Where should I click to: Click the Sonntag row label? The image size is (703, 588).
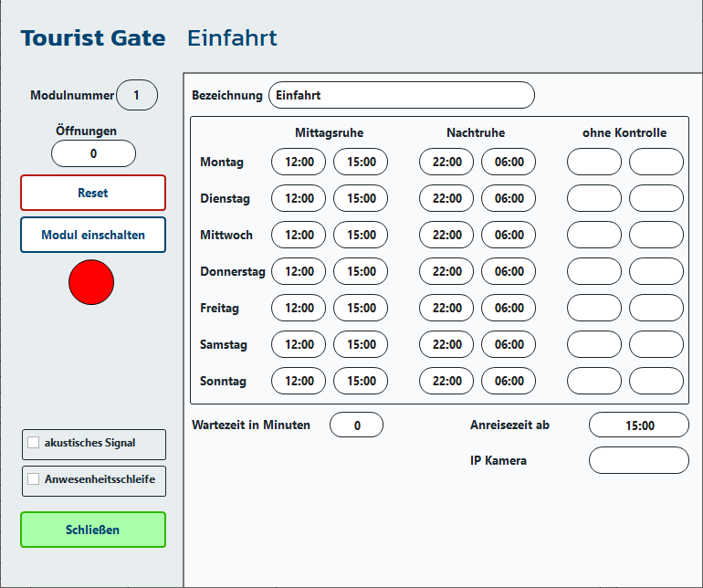(x=223, y=382)
